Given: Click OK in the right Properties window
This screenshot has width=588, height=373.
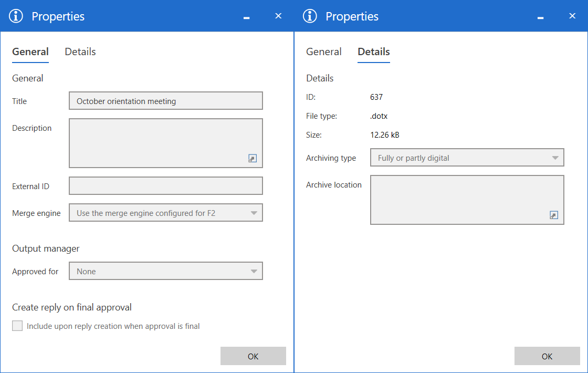Looking at the screenshot, I should click(x=547, y=356).
